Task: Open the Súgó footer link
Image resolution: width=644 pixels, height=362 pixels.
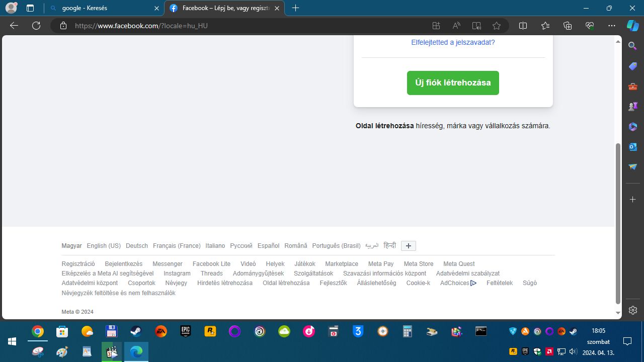Action: point(530,283)
